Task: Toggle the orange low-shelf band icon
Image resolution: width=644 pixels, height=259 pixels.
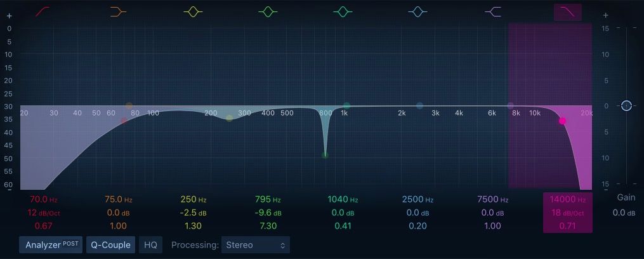Action: click(118, 11)
